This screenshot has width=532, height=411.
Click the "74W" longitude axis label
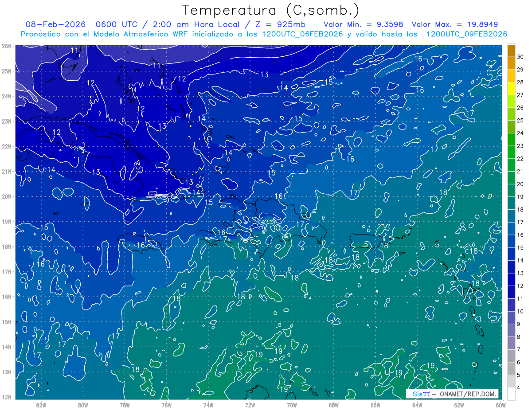pos(208,405)
